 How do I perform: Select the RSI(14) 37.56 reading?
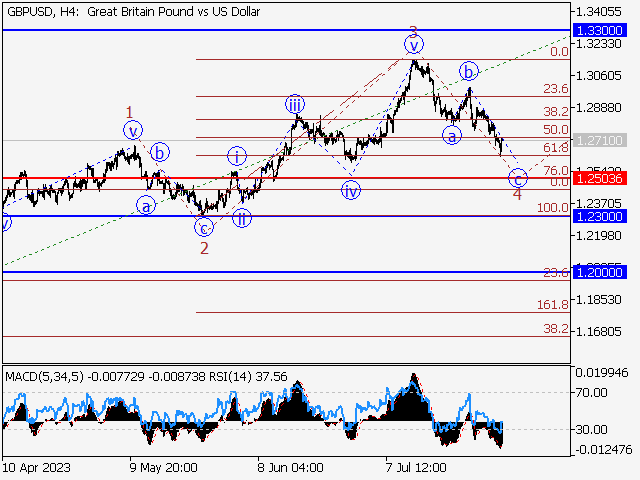249,376
